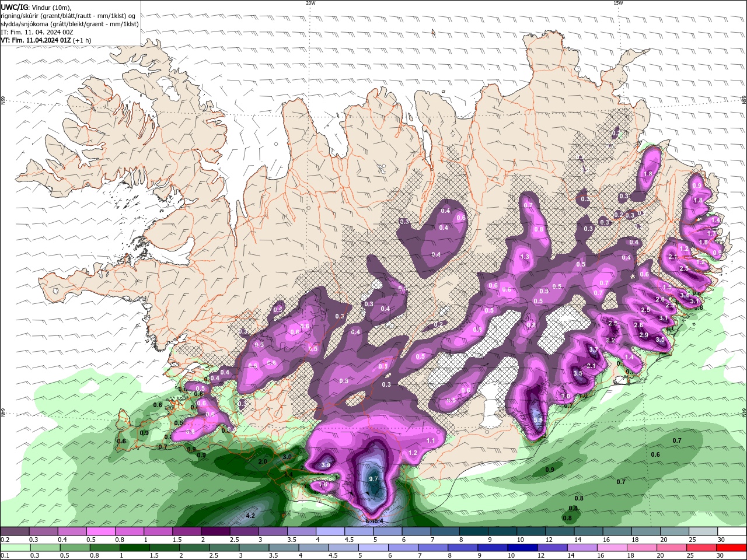Click the 3.7 snowfall value label
This screenshot has width=747, height=560.
pyautogui.click(x=594, y=349)
